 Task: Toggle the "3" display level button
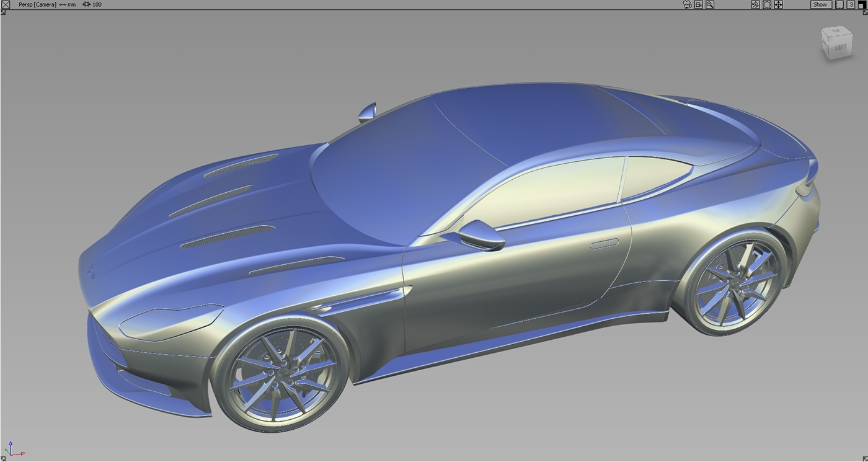[851, 4]
